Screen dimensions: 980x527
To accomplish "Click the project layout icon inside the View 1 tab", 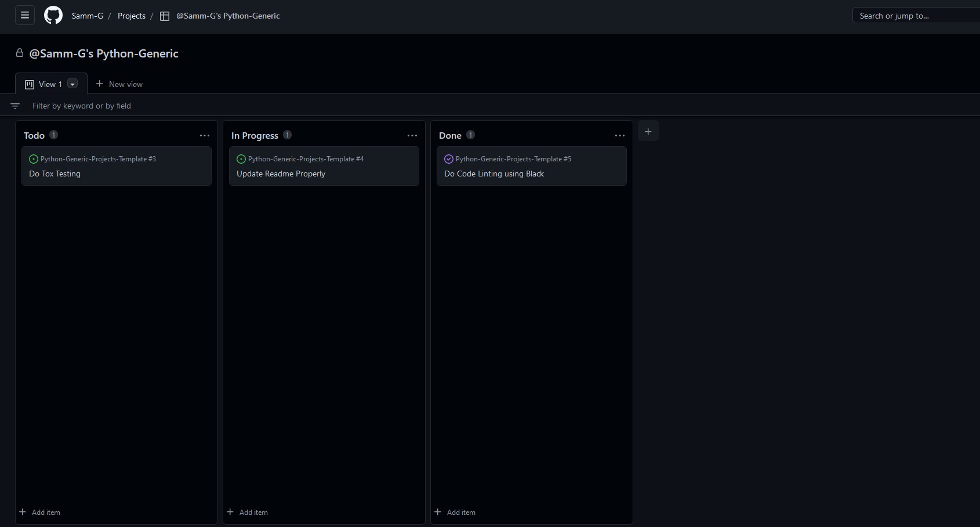I will point(29,84).
